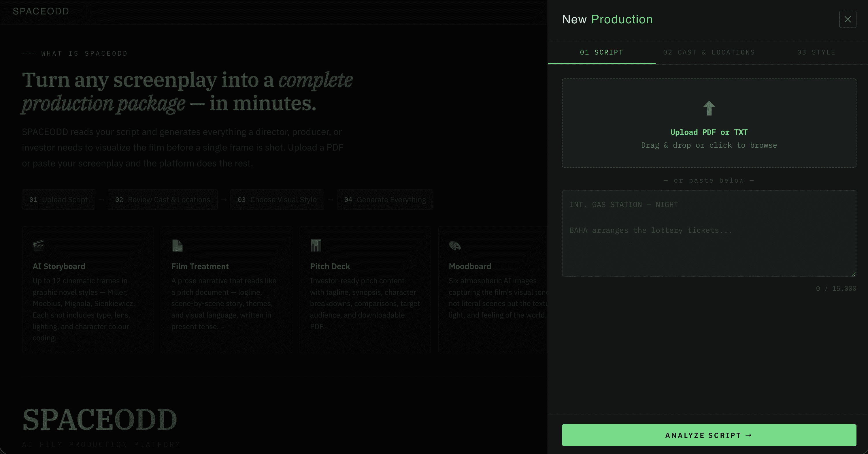
Task: Click the 04 Generate Everything step
Action: click(385, 200)
